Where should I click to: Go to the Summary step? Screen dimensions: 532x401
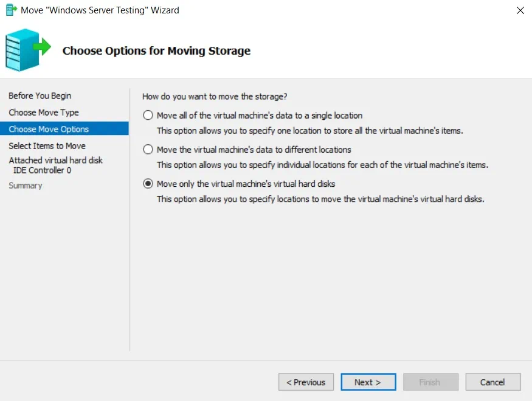click(26, 186)
